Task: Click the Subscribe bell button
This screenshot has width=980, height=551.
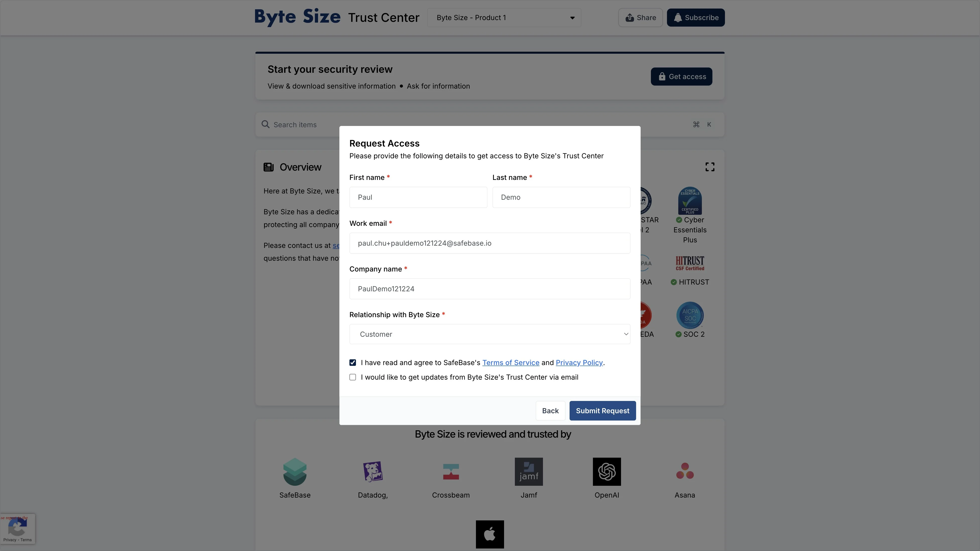Action: [695, 18]
